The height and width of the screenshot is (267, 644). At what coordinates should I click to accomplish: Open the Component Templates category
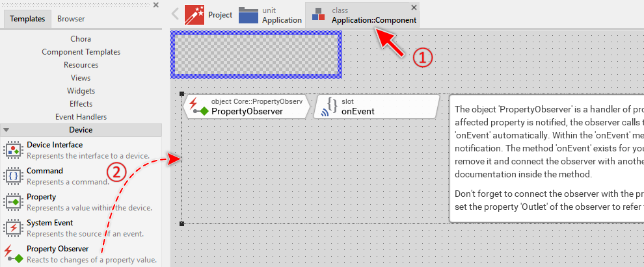pos(81,52)
